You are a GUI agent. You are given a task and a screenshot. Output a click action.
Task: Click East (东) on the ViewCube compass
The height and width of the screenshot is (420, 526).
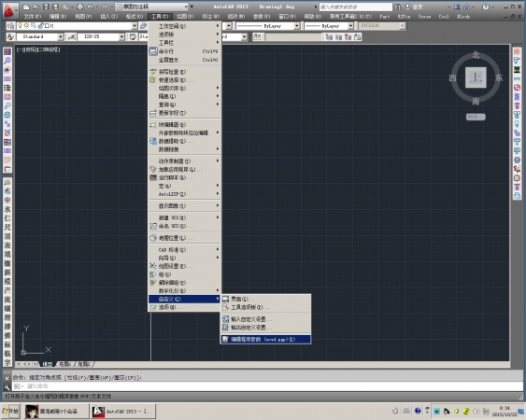pos(499,77)
